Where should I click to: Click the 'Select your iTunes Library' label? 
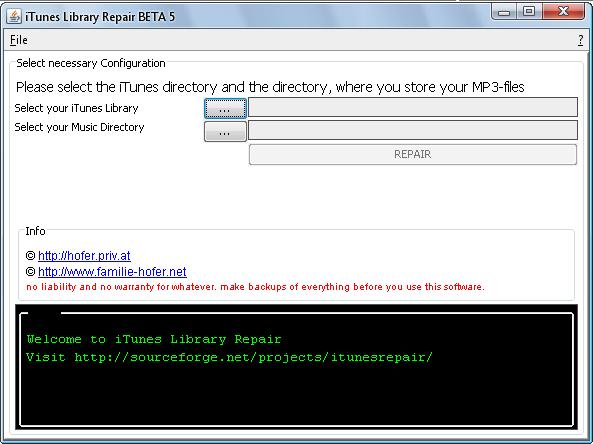point(76,108)
